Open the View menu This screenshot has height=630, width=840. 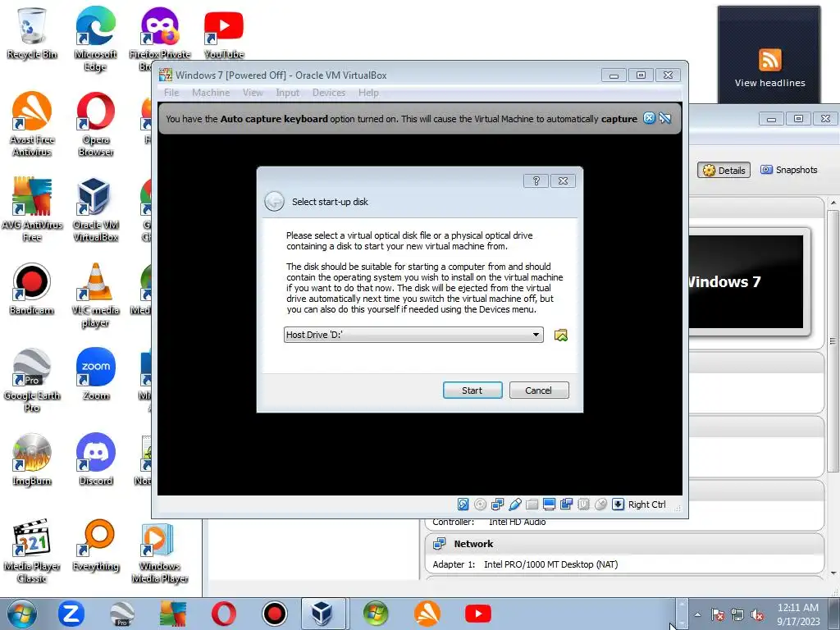253,93
